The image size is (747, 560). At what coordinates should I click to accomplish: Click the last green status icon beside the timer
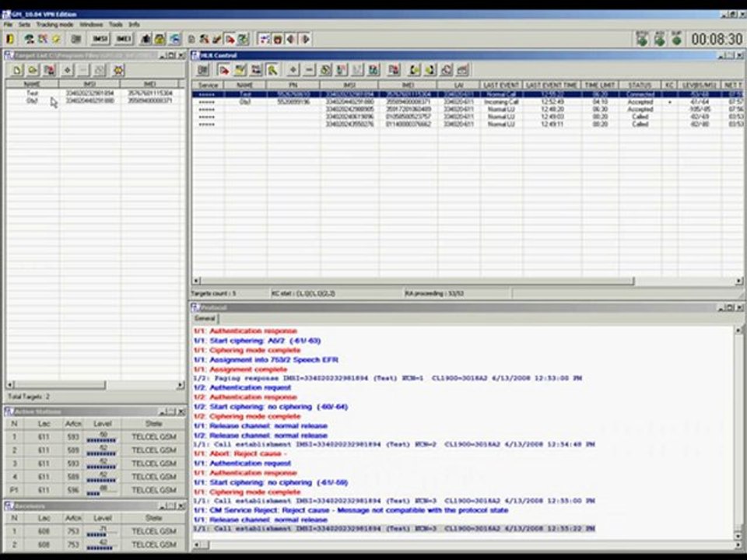[x=676, y=39]
